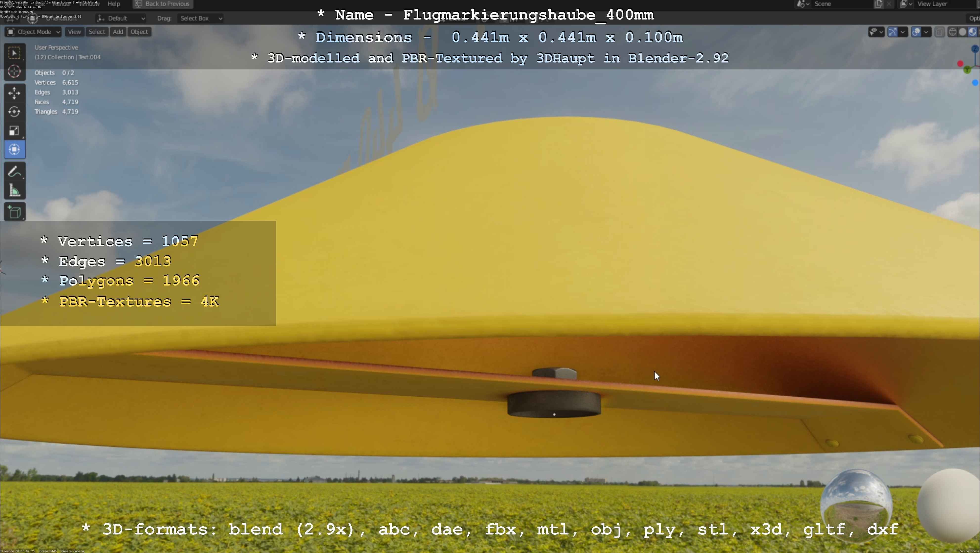Click '(12) Collection | Text.004' label
This screenshot has height=553, width=980.
(68, 57)
